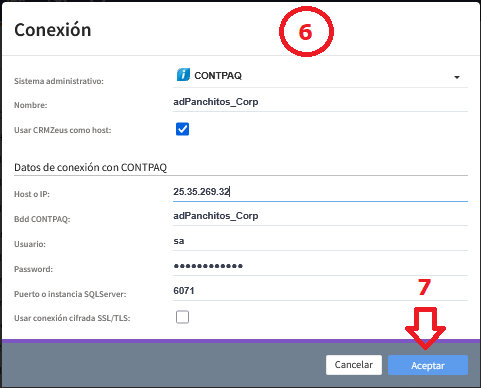
Task: Confirm with the Aceptar button
Action: [428, 365]
